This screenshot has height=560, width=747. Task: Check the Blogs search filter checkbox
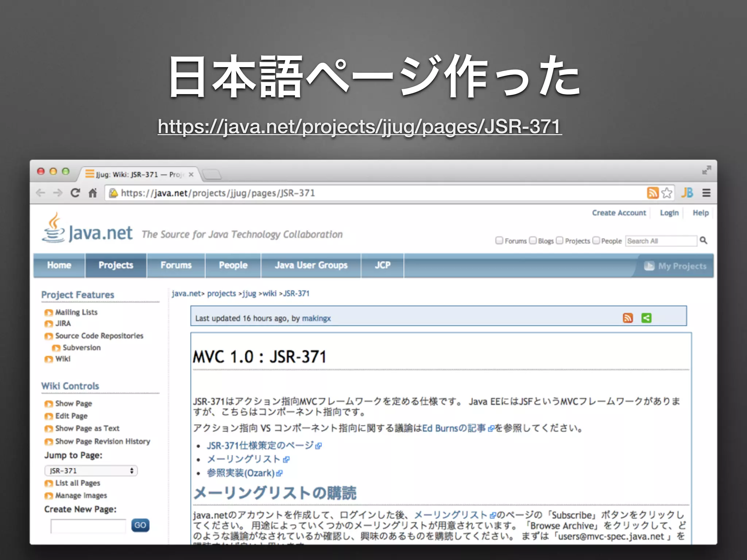point(533,240)
